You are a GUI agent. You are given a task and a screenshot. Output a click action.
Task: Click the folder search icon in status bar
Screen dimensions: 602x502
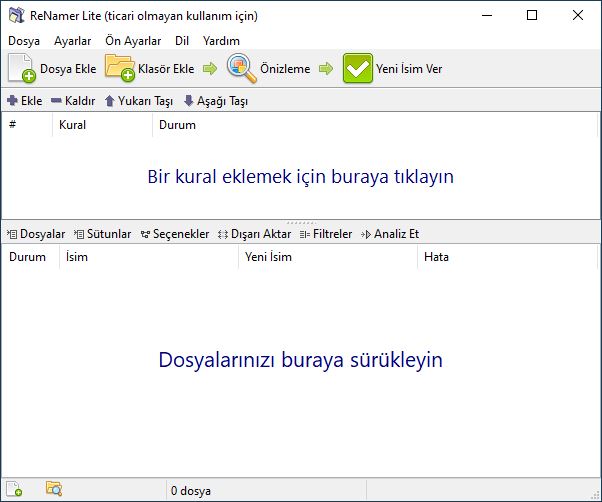coord(54,489)
